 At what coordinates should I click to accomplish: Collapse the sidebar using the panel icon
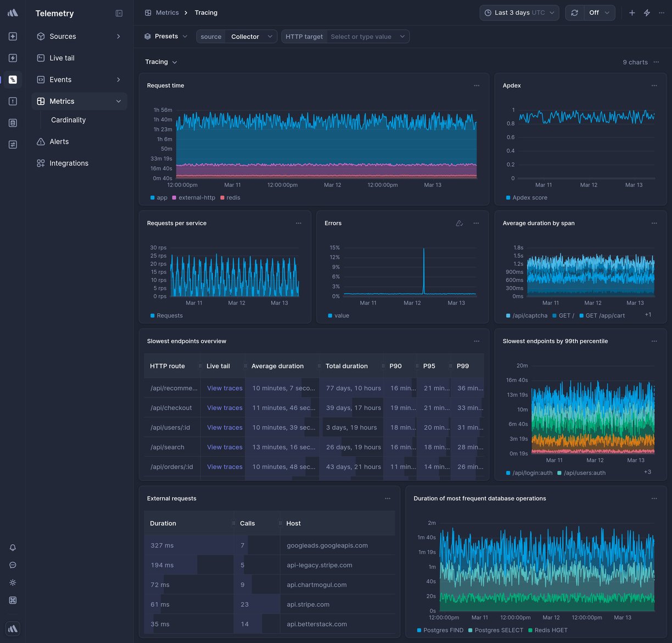coord(119,13)
